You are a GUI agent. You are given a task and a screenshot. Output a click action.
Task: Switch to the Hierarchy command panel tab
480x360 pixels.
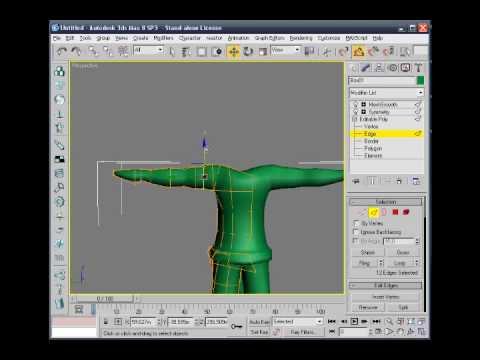pyautogui.click(x=379, y=68)
